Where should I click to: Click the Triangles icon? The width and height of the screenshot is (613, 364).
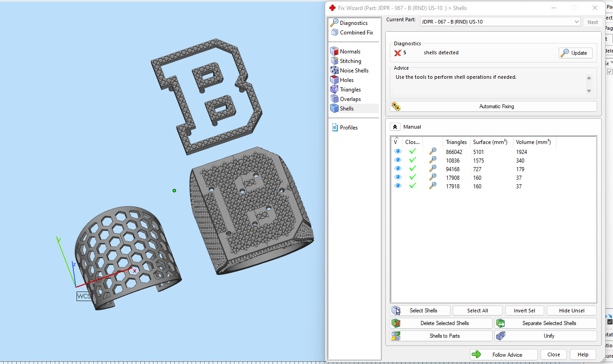pyautogui.click(x=335, y=89)
